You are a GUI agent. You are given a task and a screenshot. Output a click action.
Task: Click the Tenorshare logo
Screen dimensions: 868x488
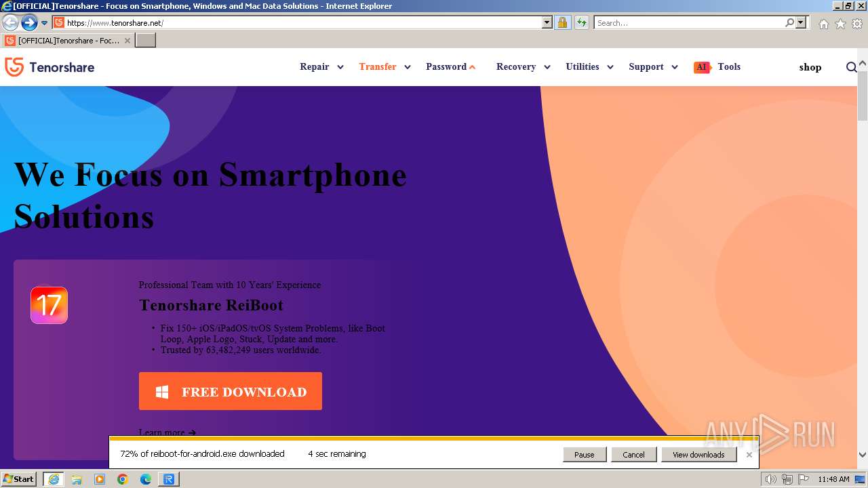pos(50,67)
